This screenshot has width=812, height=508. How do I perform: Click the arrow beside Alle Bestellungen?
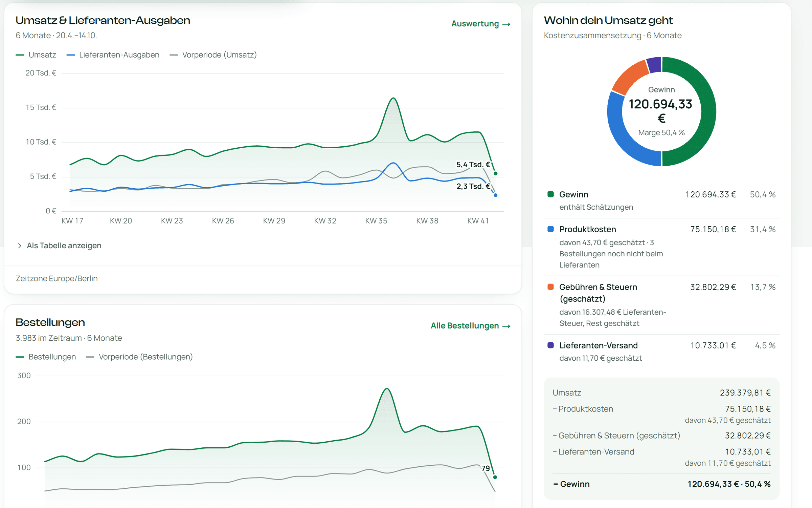tap(506, 326)
